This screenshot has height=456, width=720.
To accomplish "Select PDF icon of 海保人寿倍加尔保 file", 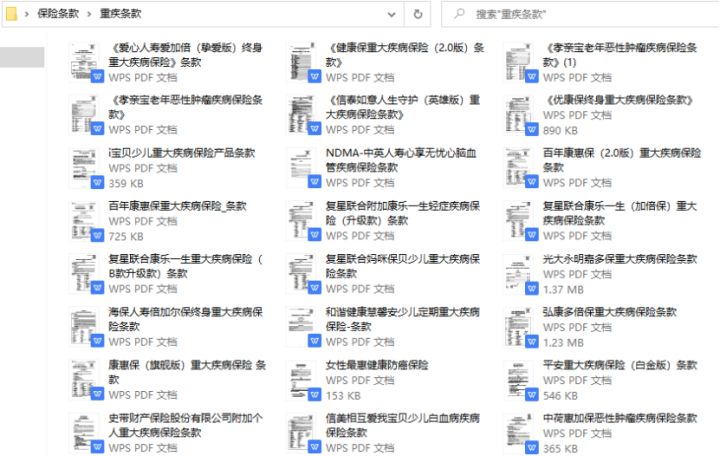I will pos(86,327).
